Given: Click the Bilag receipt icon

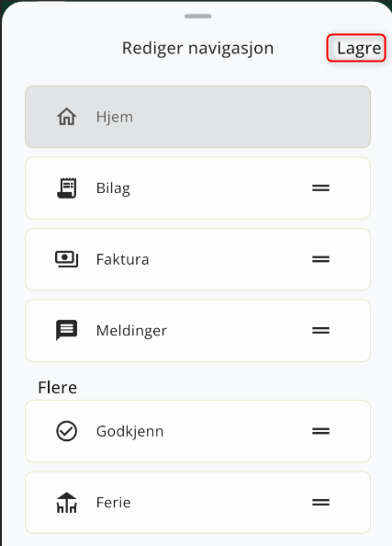Looking at the screenshot, I should [67, 188].
